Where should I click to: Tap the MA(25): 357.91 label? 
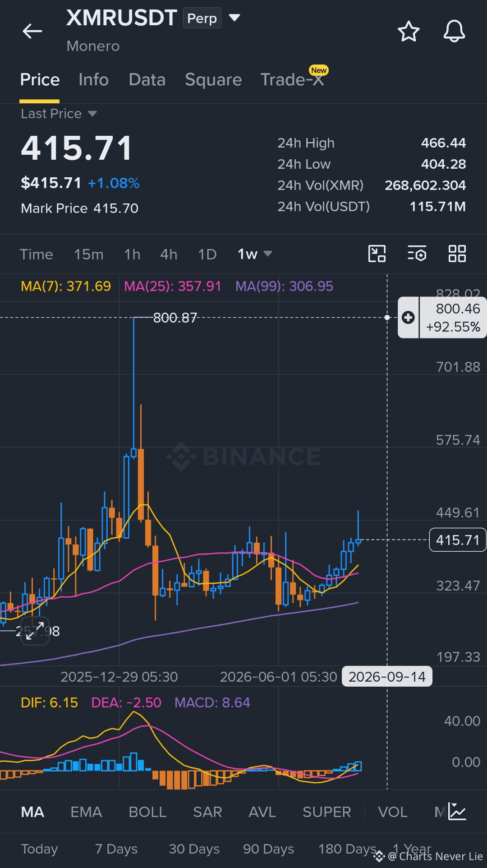(173, 286)
